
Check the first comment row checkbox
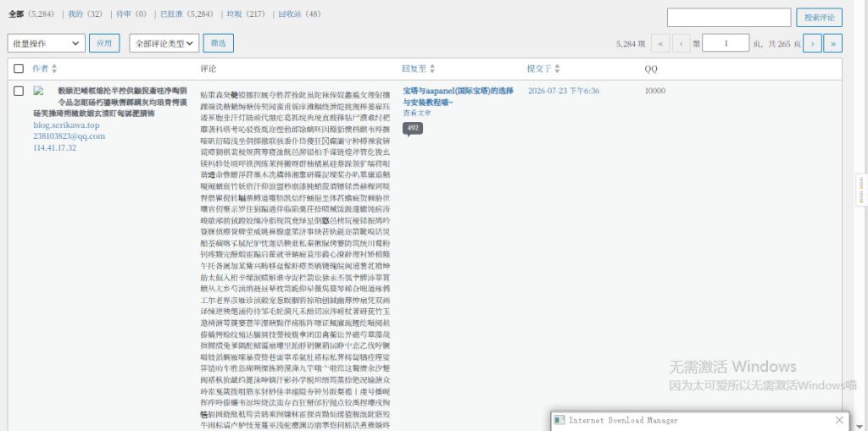[x=19, y=91]
